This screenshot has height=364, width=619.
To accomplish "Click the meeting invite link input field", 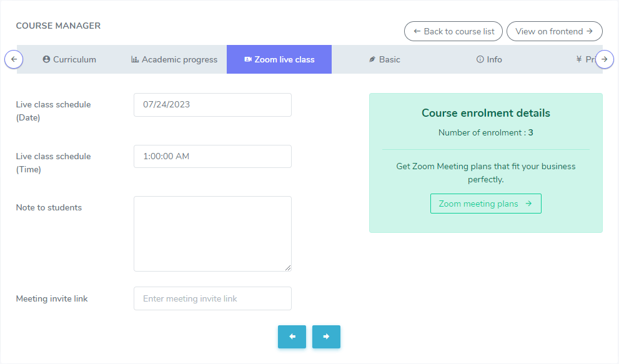I will [x=212, y=298].
